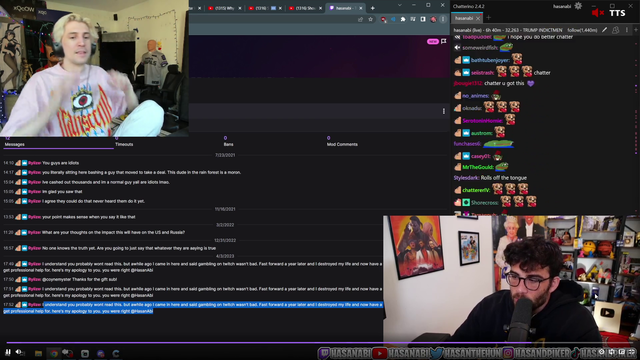Viewport: 640px width, 360px height.
Task: Select the 'You guys are idiots' message
Action: tap(60, 163)
